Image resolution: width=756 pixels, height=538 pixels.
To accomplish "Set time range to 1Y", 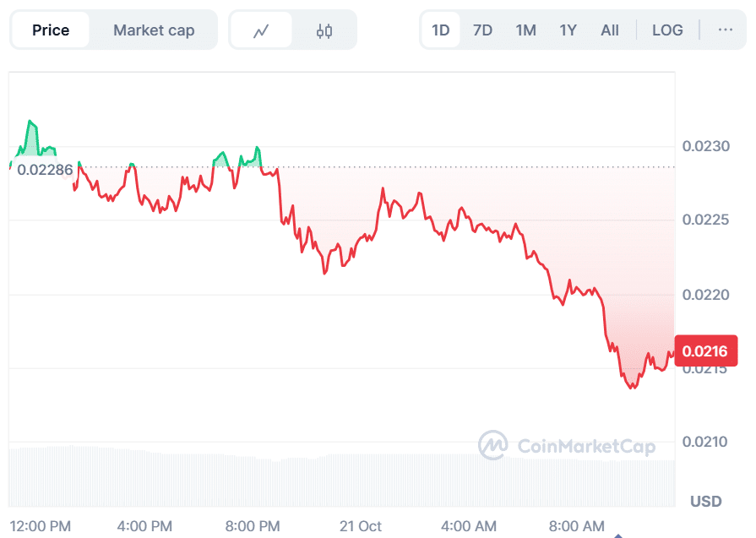I will pyautogui.click(x=568, y=30).
